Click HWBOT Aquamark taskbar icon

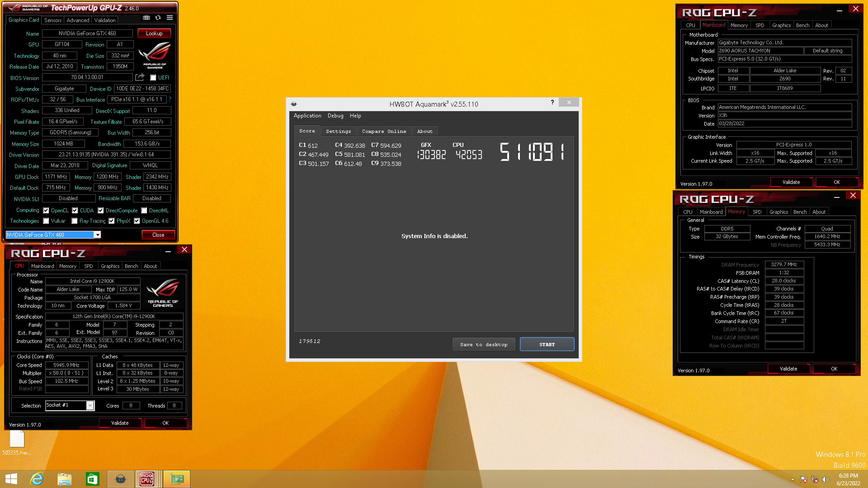click(121, 479)
